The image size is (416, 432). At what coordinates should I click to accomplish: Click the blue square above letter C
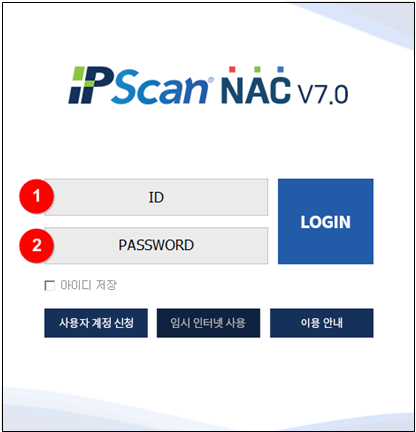tap(280, 69)
